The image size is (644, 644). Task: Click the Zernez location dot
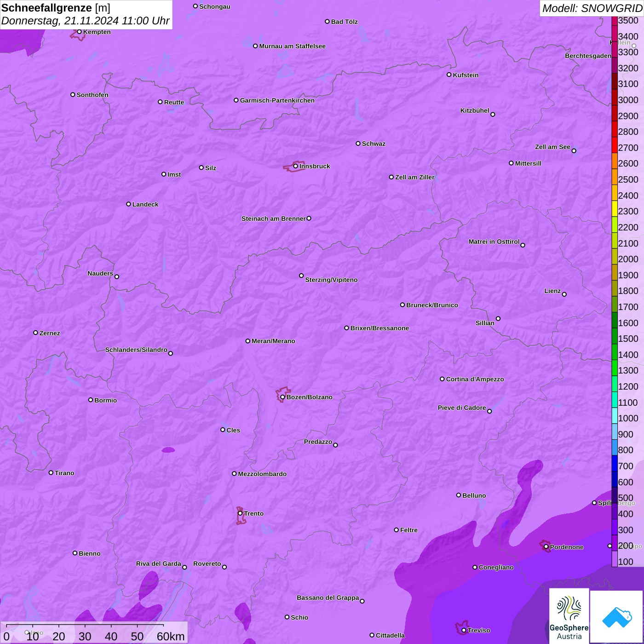coord(36,333)
